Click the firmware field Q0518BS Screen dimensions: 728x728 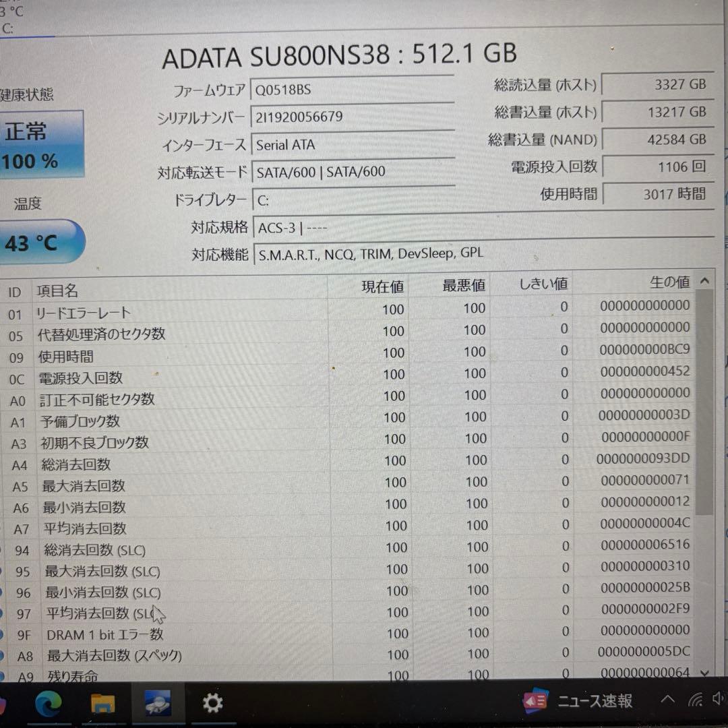pyautogui.click(x=353, y=89)
